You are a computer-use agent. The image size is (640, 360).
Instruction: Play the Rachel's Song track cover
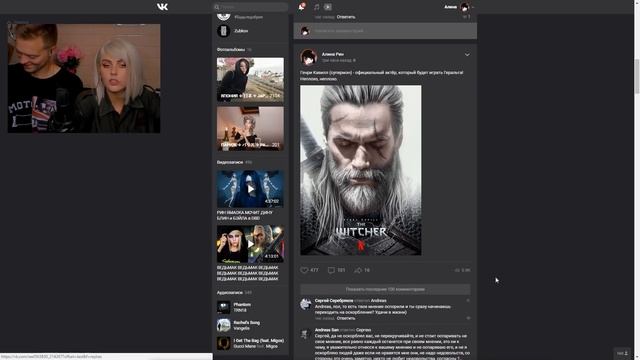click(223, 325)
